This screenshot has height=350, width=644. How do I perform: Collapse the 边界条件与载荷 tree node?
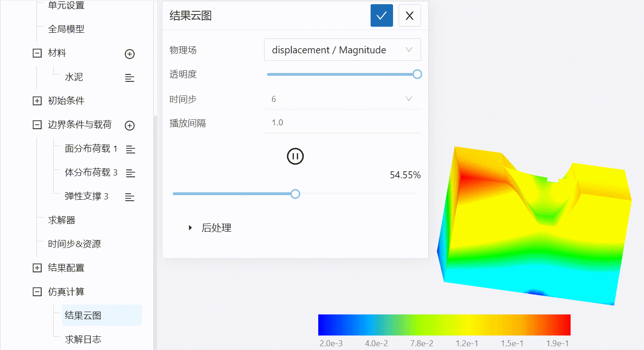[37, 125]
